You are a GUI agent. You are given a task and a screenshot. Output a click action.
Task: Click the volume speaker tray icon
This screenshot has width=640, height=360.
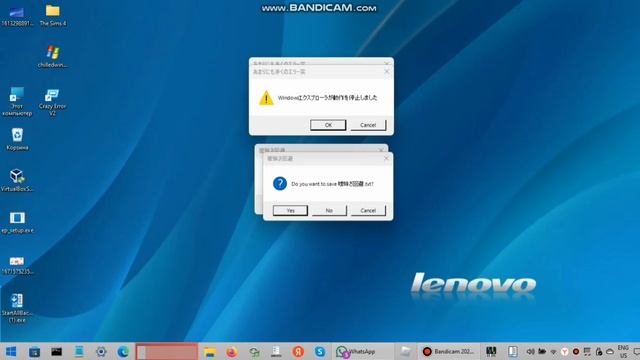point(530,351)
